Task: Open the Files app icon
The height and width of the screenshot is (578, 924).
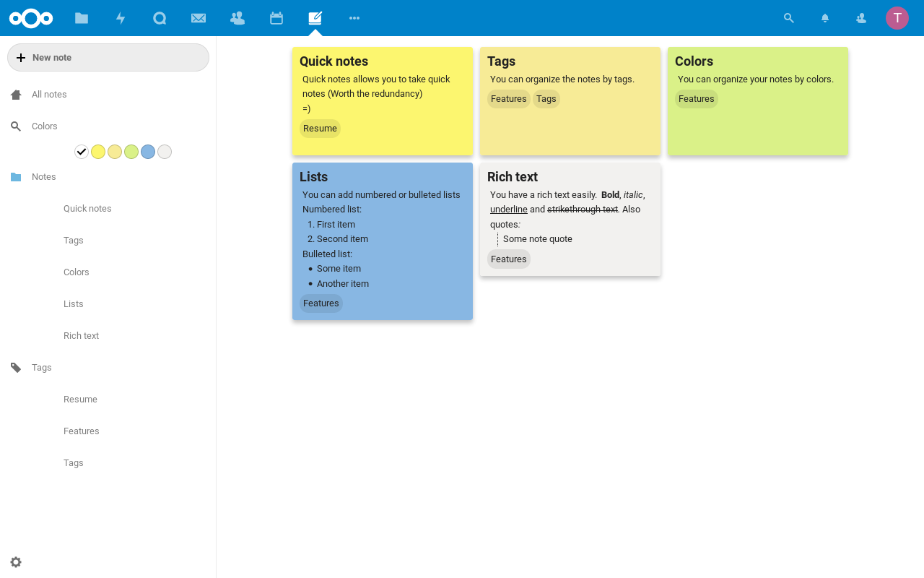Action: pos(82,18)
